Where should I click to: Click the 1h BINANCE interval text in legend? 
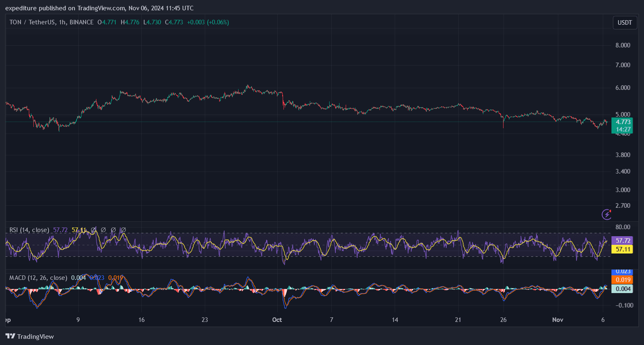point(76,22)
